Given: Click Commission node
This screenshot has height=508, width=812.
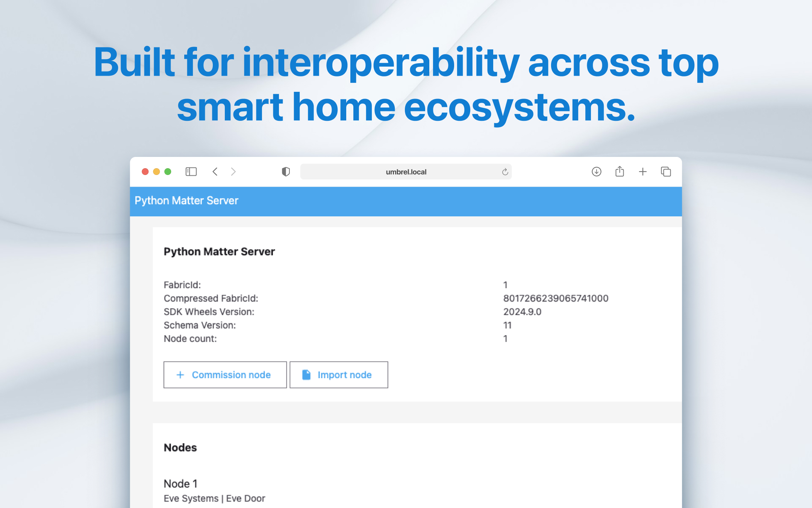Looking at the screenshot, I should click(225, 375).
